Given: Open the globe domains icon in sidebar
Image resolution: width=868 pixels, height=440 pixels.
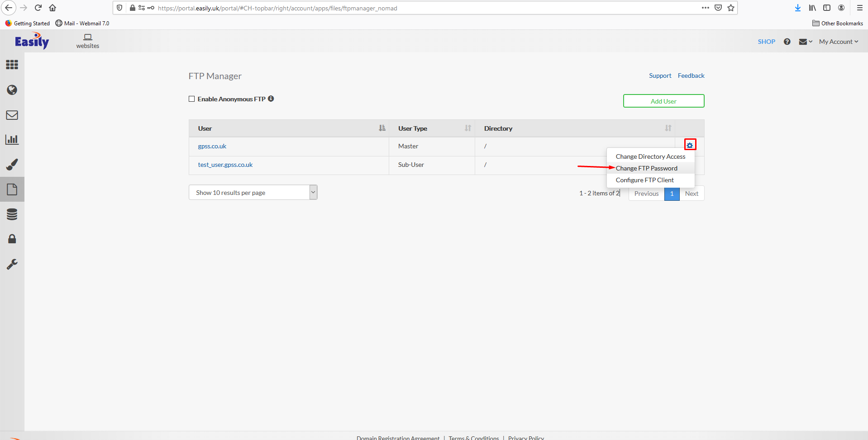Looking at the screenshot, I should coord(12,90).
